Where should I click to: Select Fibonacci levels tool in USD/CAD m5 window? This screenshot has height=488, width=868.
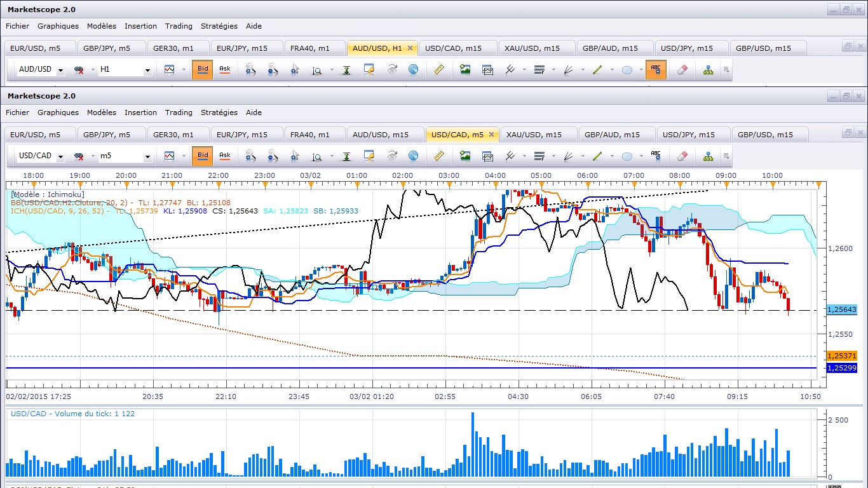[539, 156]
